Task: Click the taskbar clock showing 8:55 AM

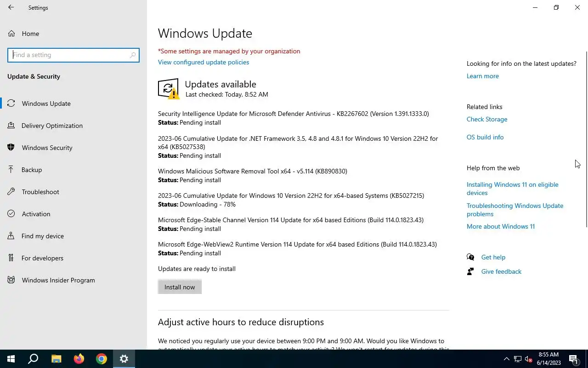Action: point(548,359)
